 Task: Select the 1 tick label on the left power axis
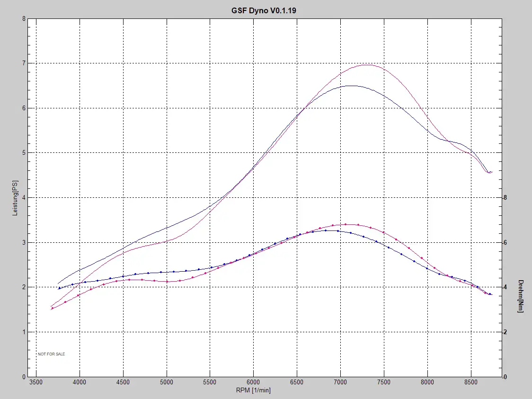pos(24,332)
